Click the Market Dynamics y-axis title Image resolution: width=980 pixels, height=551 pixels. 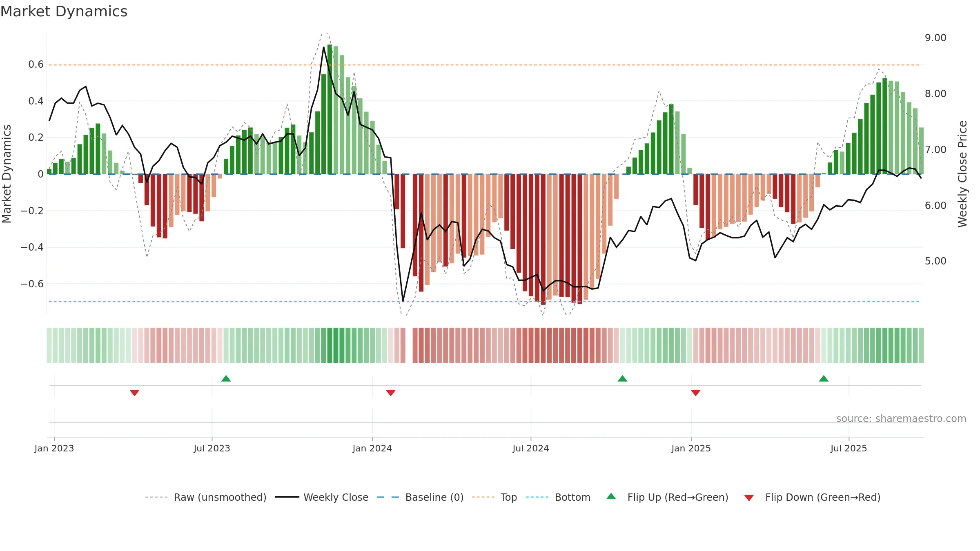point(7,174)
